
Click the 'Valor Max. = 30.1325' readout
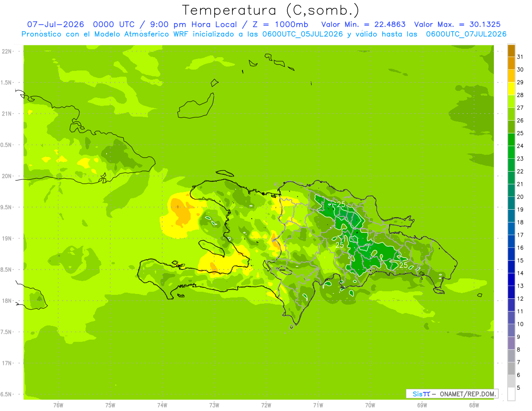458,24
